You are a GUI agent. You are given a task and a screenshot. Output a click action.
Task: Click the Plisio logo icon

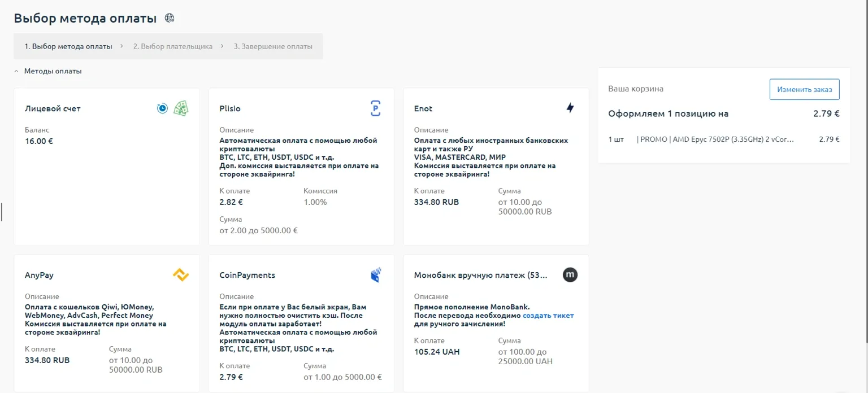[x=375, y=108]
